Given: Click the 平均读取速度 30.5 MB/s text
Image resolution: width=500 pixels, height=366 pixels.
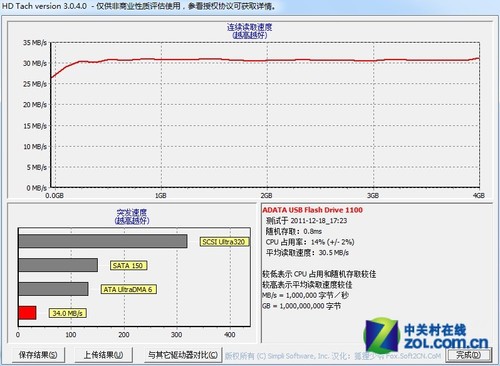Looking at the screenshot, I should tap(307, 252).
